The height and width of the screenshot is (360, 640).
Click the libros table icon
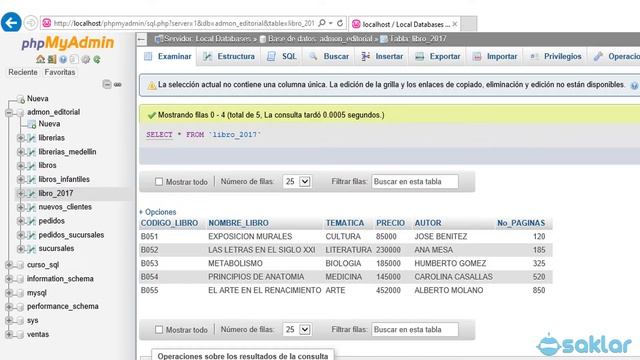pyautogui.click(x=31, y=166)
